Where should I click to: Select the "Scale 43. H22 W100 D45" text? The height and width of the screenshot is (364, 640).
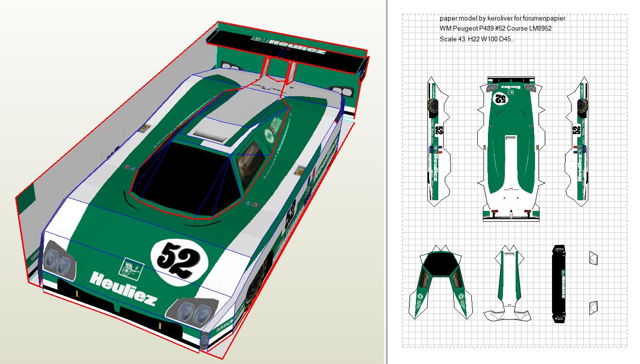(x=476, y=39)
